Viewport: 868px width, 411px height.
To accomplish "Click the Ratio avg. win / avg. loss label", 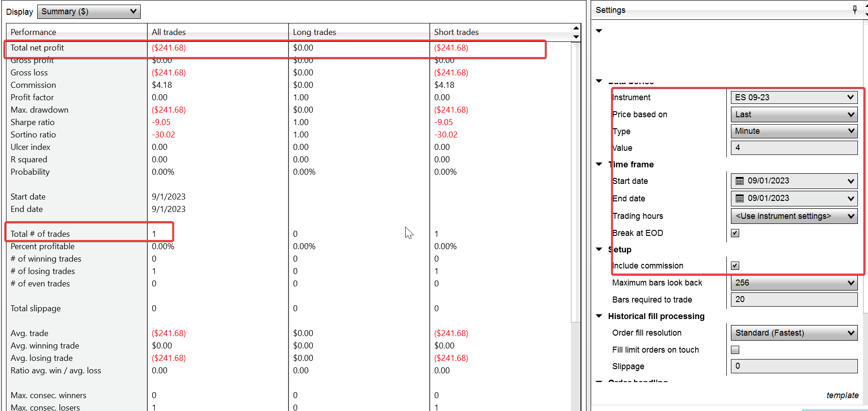I will pos(56,371).
